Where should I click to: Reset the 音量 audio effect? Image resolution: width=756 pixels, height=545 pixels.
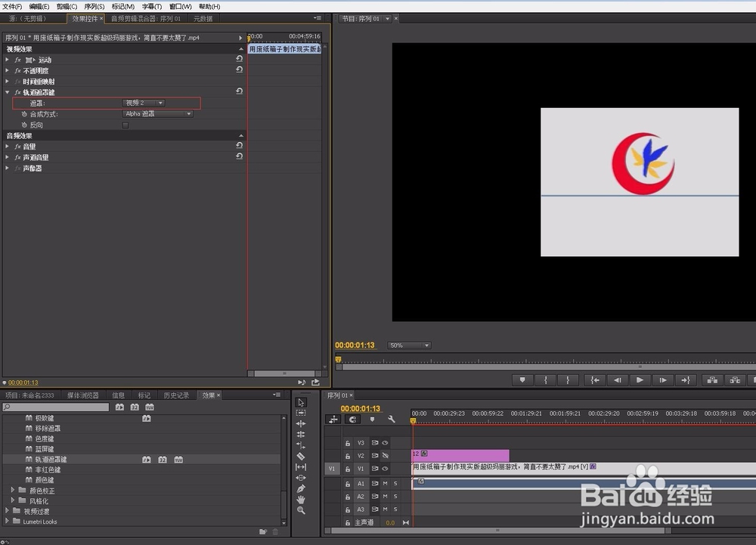click(x=239, y=145)
